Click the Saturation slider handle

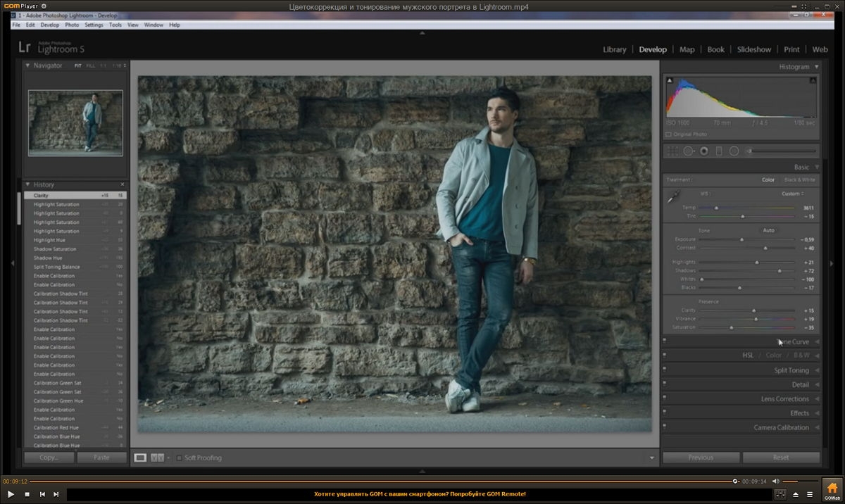pyautogui.click(x=731, y=327)
